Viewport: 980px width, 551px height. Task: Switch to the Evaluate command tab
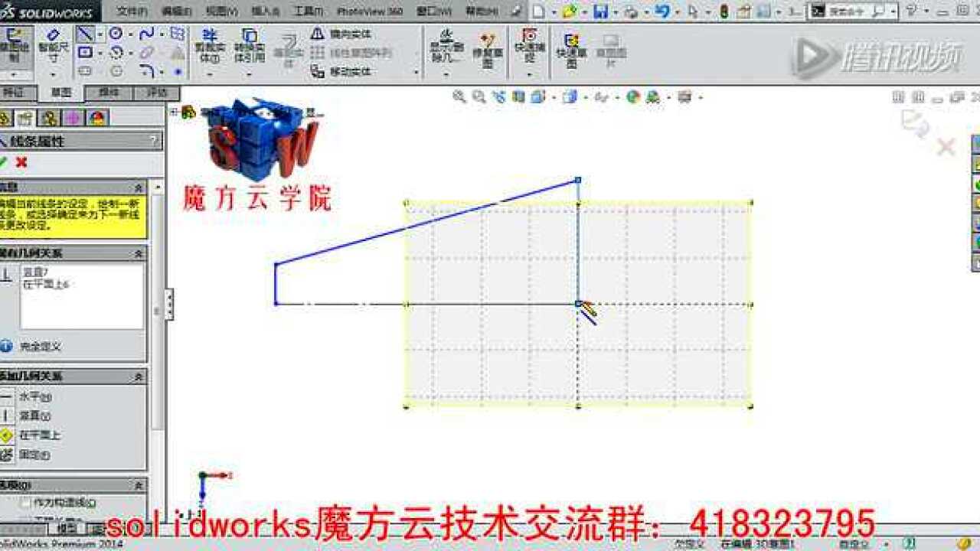click(155, 93)
